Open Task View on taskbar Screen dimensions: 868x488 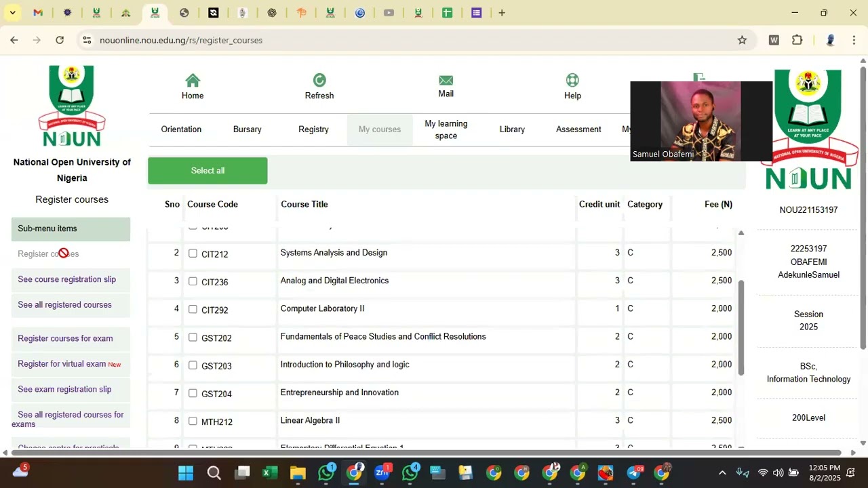[242, 472]
